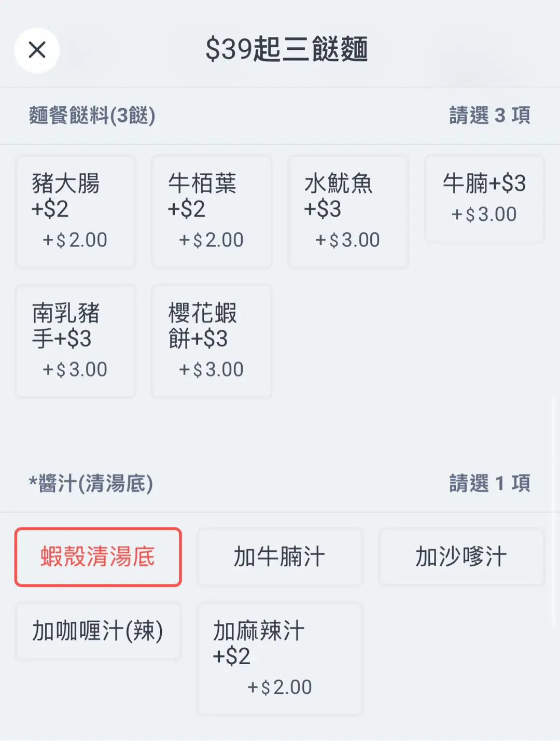Add 牛栢葉 +$2 as a topping

(212, 212)
